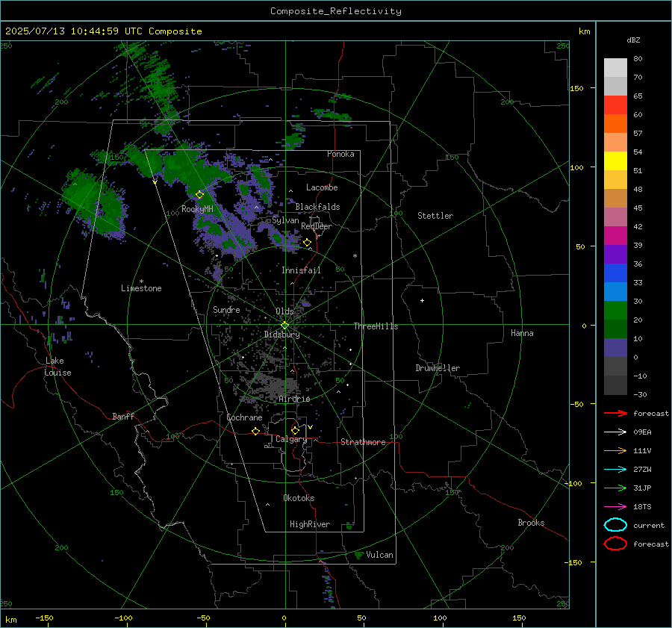Click the yellow V marker northwest of RockyMH
The image size is (672, 628).
coord(155,182)
